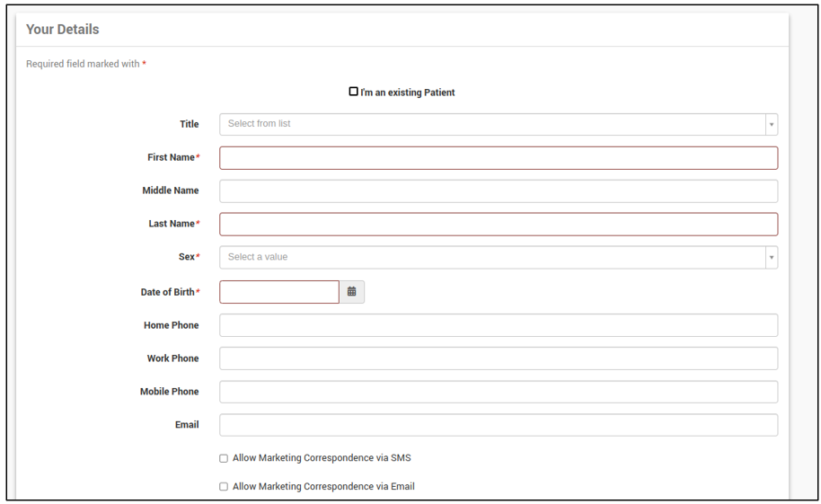Click the Email marketing correspondence label text
821x504 pixels.
[323, 486]
